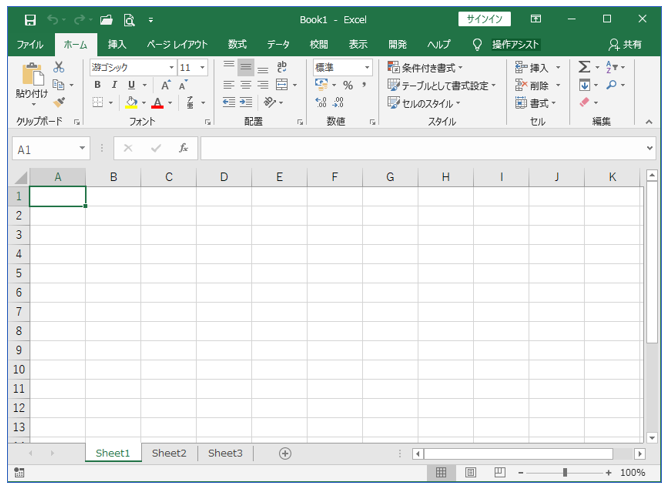Image resolution: width=670 pixels, height=490 pixels.
Task: Toggle Top Align button
Action: click(x=229, y=66)
